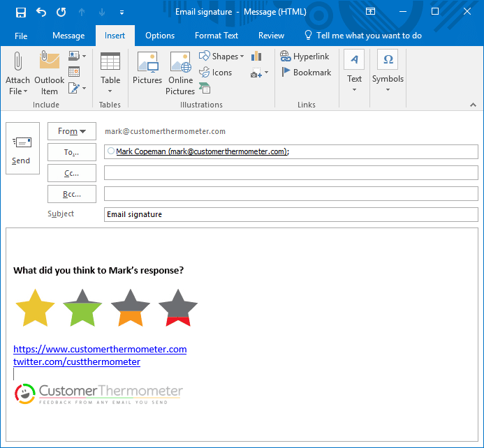Viewport: 484px width, 448px height.
Task: Click 'What did you think to Mark's response?' text
Action: coord(98,270)
